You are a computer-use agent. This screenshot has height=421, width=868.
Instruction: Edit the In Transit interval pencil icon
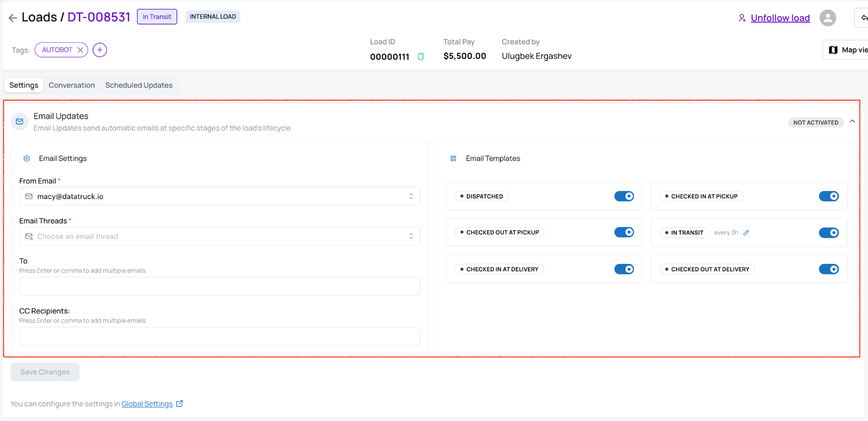(x=746, y=233)
